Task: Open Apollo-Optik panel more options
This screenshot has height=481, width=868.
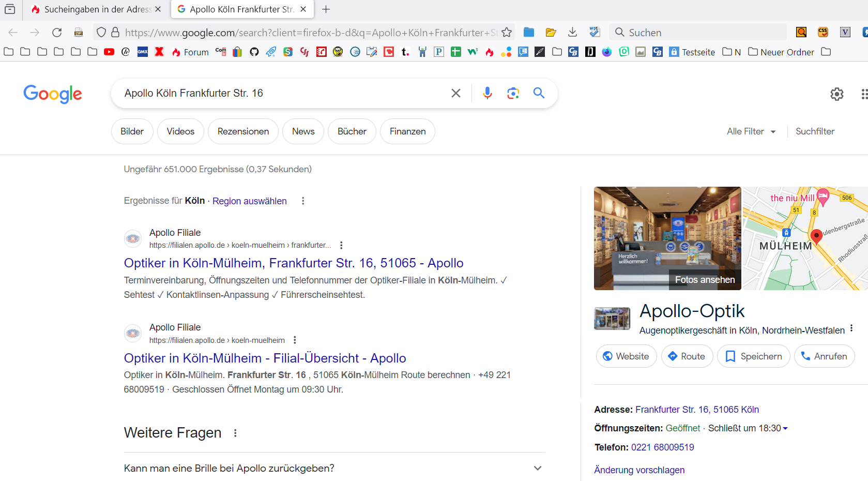Action: tap(851, 328)
